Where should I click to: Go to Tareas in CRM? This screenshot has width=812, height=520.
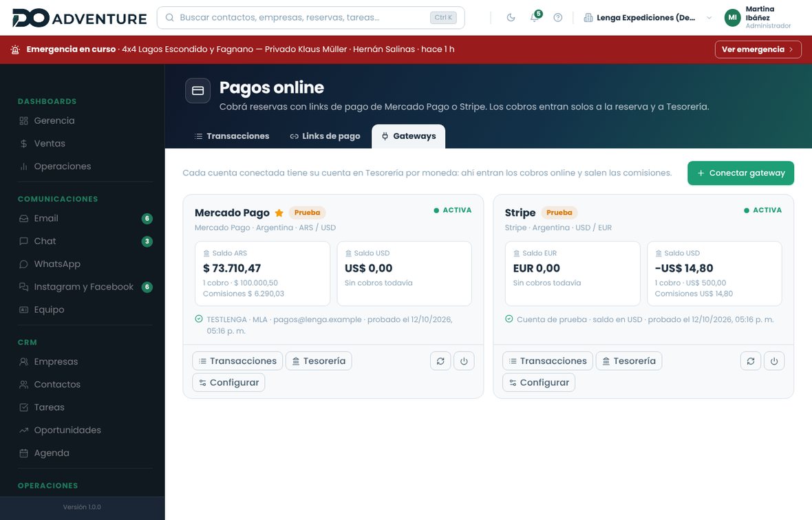click(x=85, y=407)
